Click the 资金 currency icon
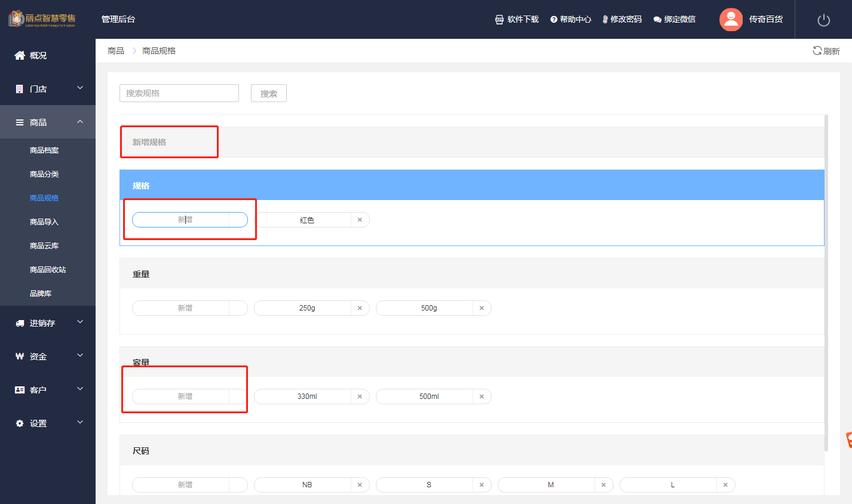Image resolution: width=852 pixels, height=504 pixels. pyautogui.click(x=20, y=357)
